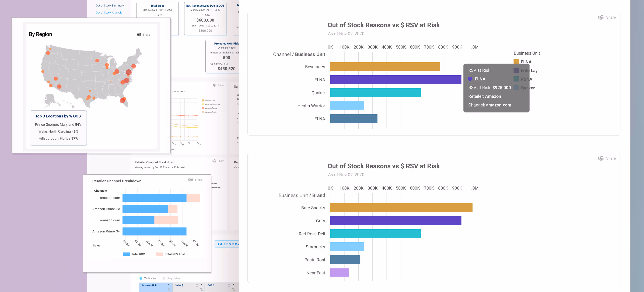This screenshot has height=292, width=644.
Task: Sort Business Unit column using arrows
Action: 169,285
